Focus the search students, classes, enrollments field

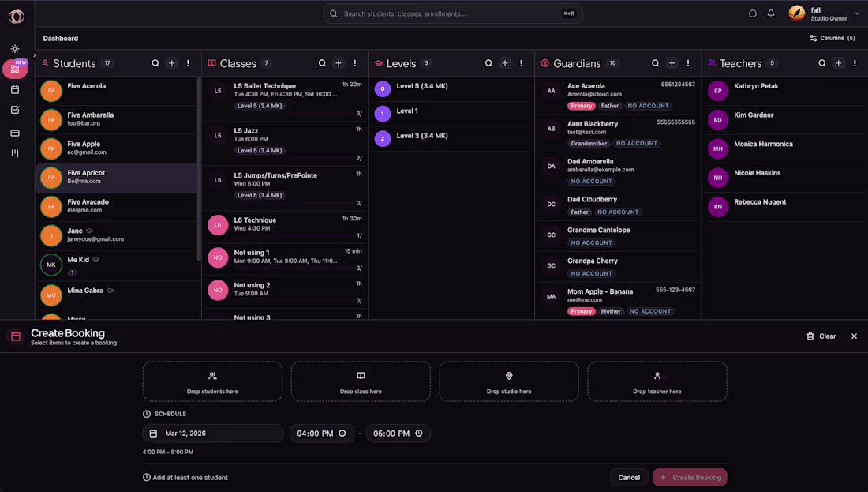click(x=452, y=14)
